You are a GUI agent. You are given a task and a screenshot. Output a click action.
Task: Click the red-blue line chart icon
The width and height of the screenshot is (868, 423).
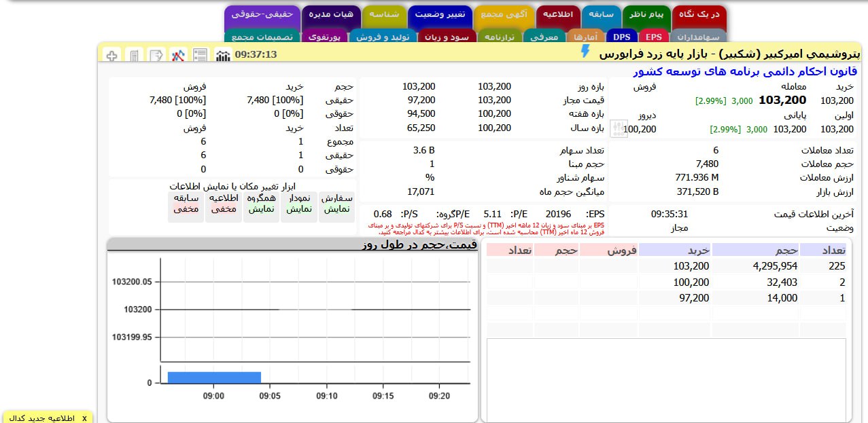click(x=179, y=55)
